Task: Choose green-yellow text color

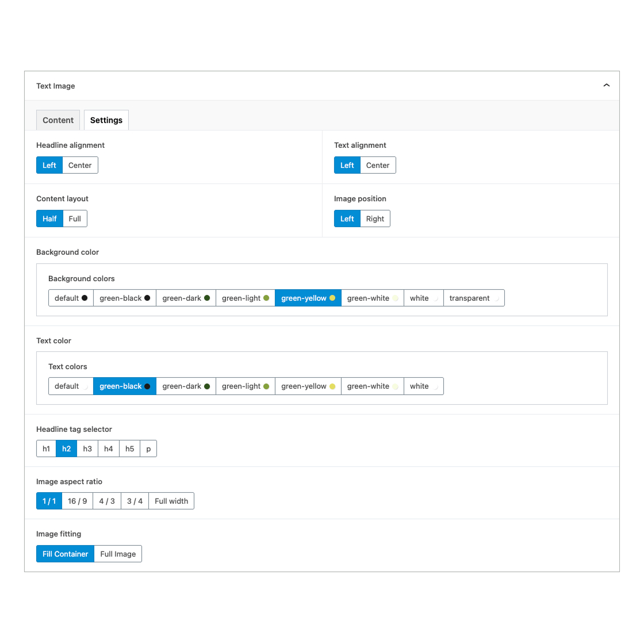Action: click(308, 386)
